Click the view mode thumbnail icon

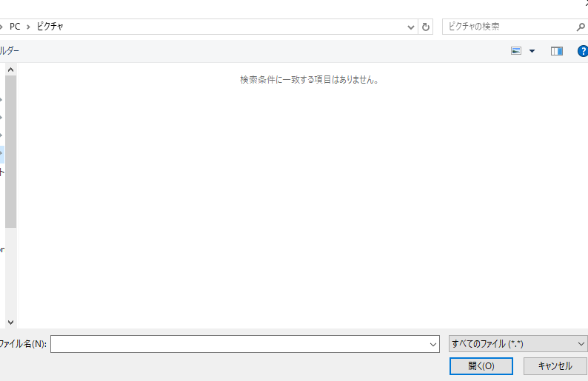516,51
